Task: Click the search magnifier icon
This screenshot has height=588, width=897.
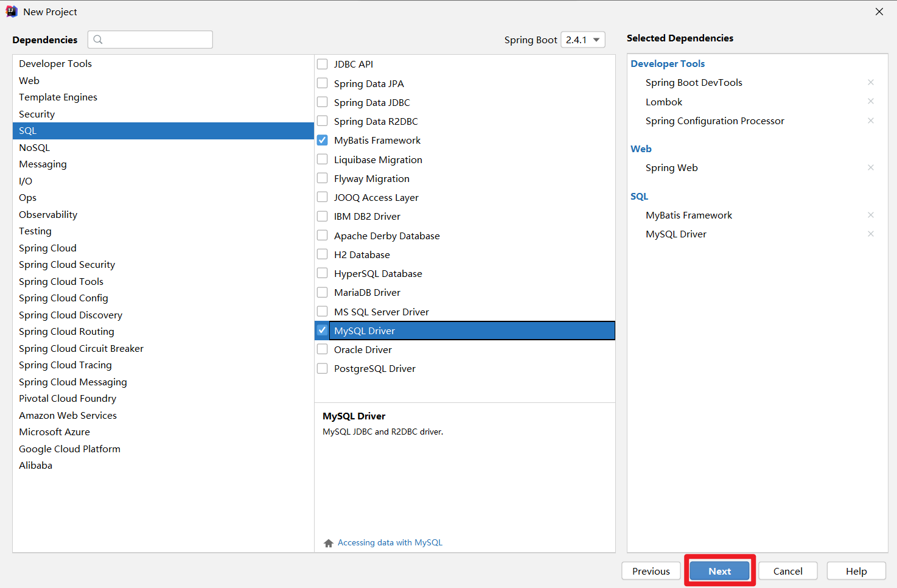Action: click(98, 40)
